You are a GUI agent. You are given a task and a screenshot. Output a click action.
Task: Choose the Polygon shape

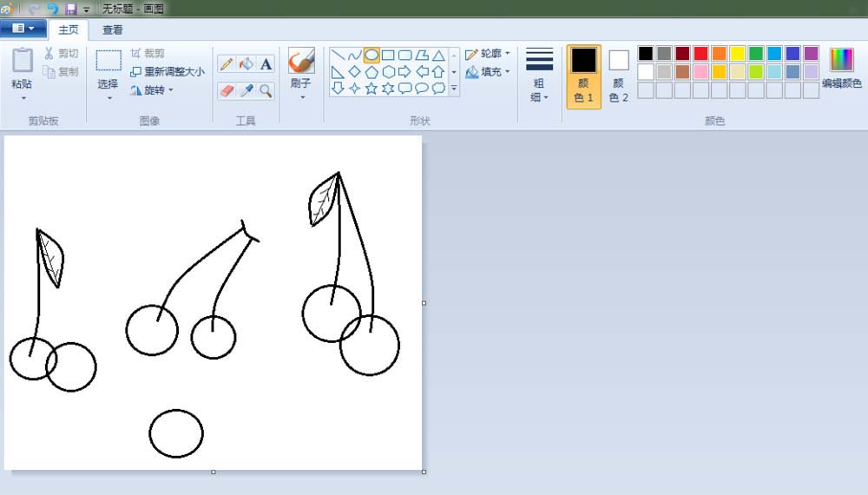click(422, 55)
